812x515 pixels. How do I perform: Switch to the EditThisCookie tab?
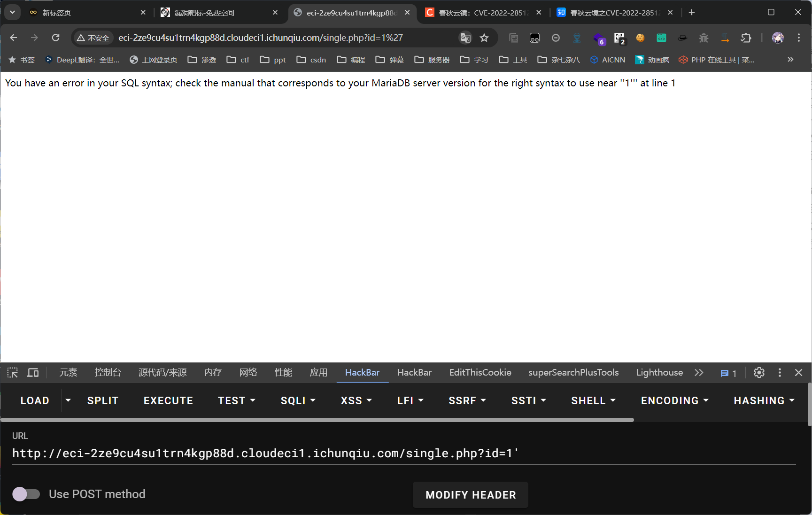480,373
